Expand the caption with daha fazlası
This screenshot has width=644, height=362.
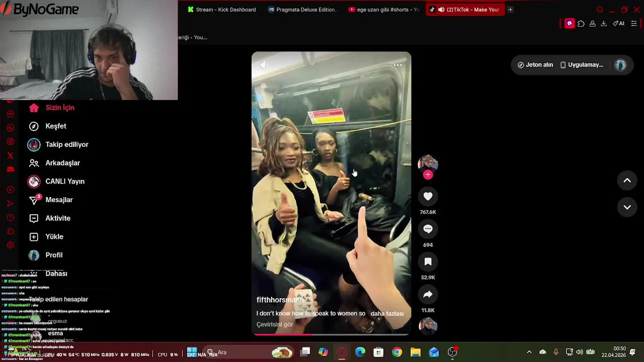(x=387, y=314)
